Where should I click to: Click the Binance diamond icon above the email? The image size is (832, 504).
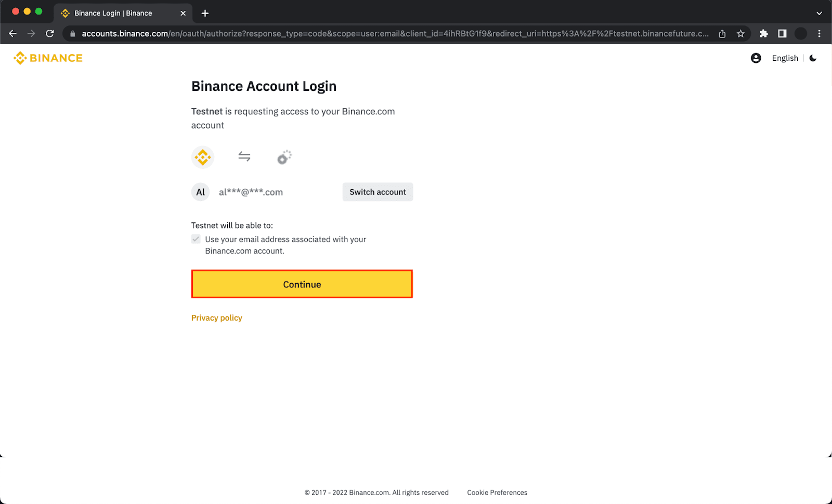coord(203,157)
